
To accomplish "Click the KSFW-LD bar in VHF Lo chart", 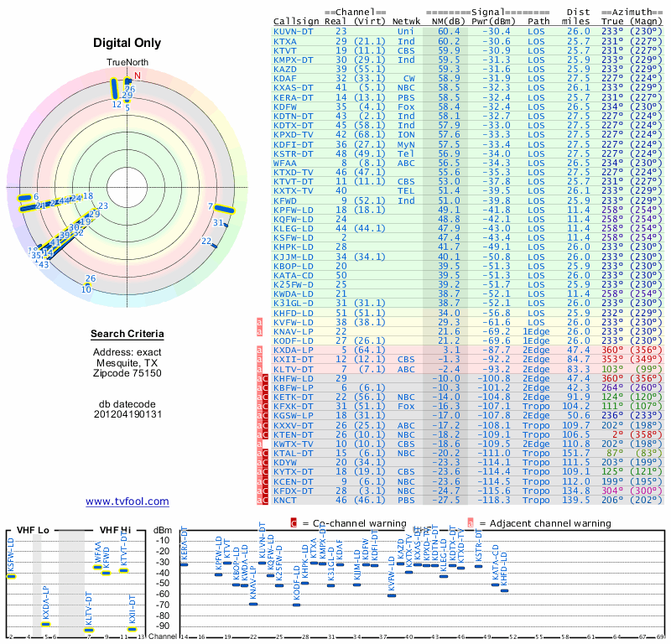I will [11, 576].
